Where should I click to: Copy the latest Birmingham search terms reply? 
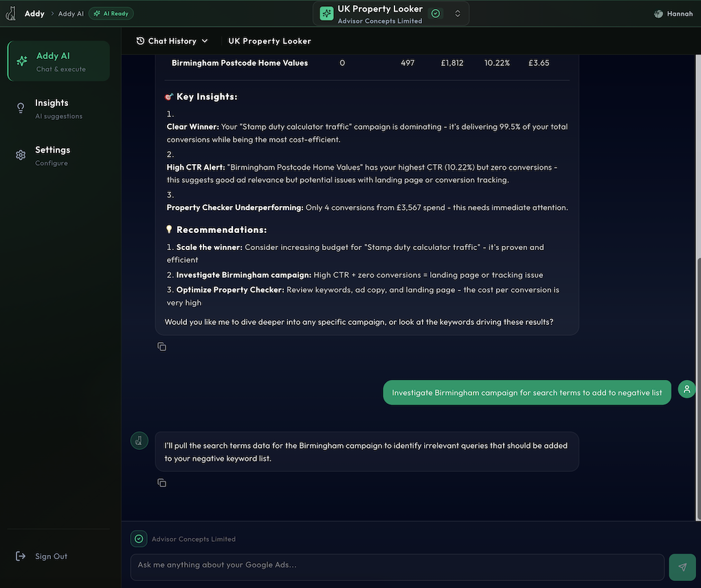[x=162, y=483]
